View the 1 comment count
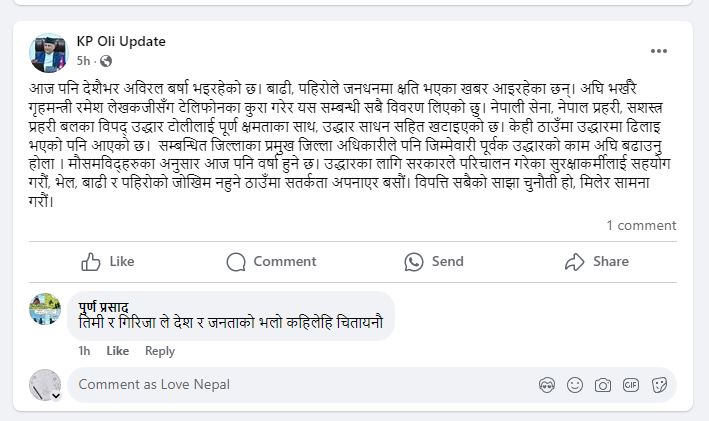 tap(640, 226)
